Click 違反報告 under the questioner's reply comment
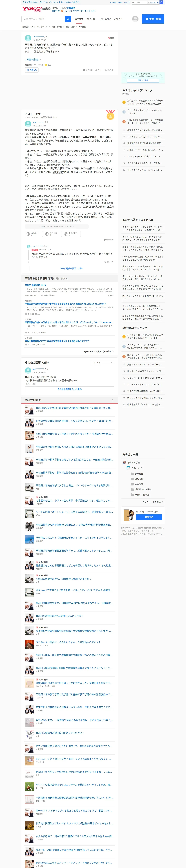This screenshot has width=186, height=868. tap(108, 262)
